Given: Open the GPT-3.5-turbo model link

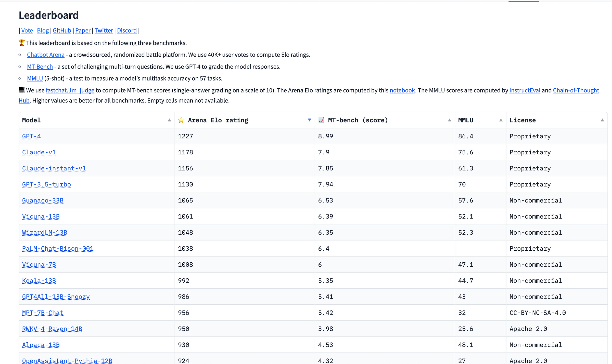Looking at the screenshot, I should [x=46, y=184].
